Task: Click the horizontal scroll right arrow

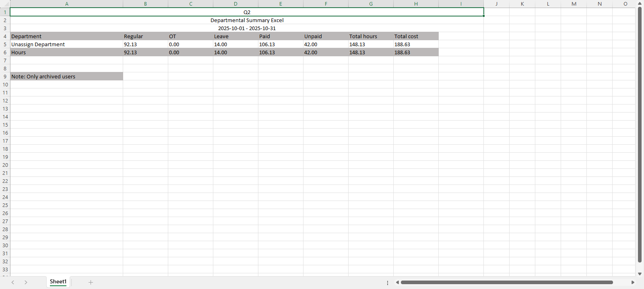Action: 633,282
